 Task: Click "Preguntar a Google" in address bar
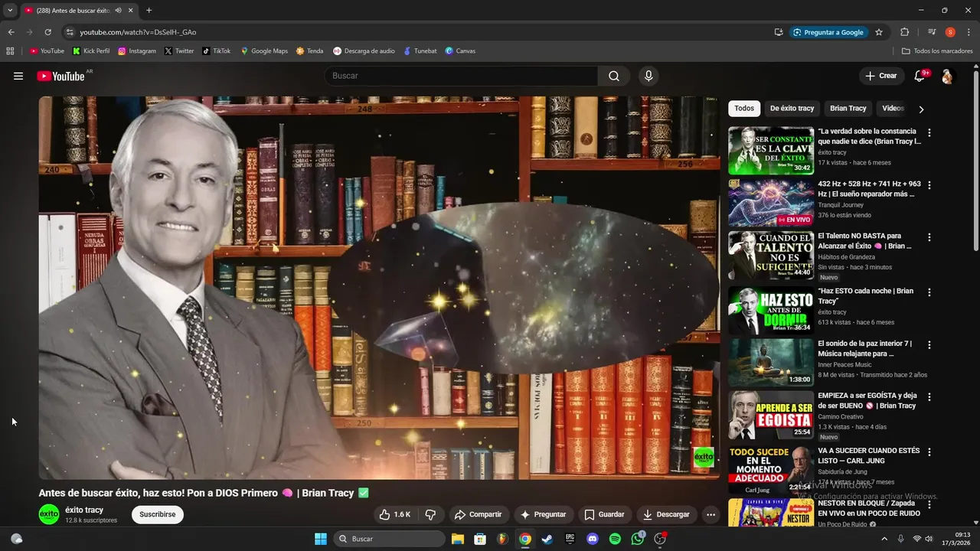point(828,32)
